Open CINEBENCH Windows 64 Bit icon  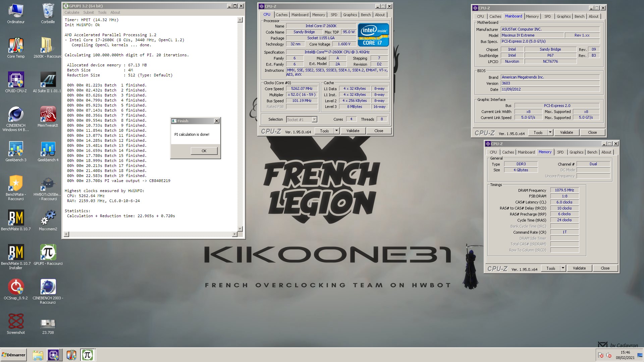[x=16, y=119]
